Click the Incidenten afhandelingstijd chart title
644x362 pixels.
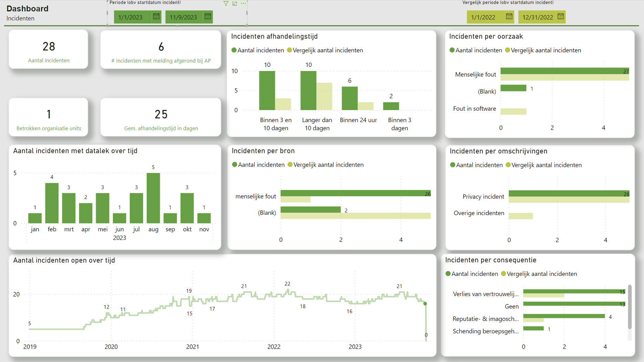[274, 37]
